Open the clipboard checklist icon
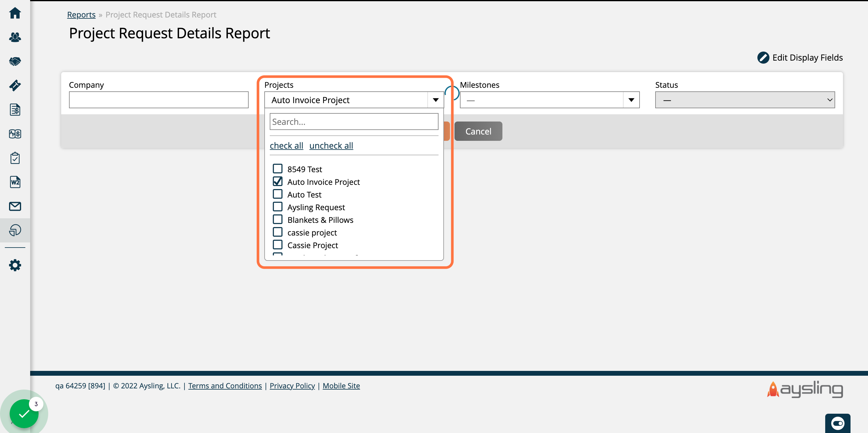This screenshot has width=868, height=433. tap(15, 158)
